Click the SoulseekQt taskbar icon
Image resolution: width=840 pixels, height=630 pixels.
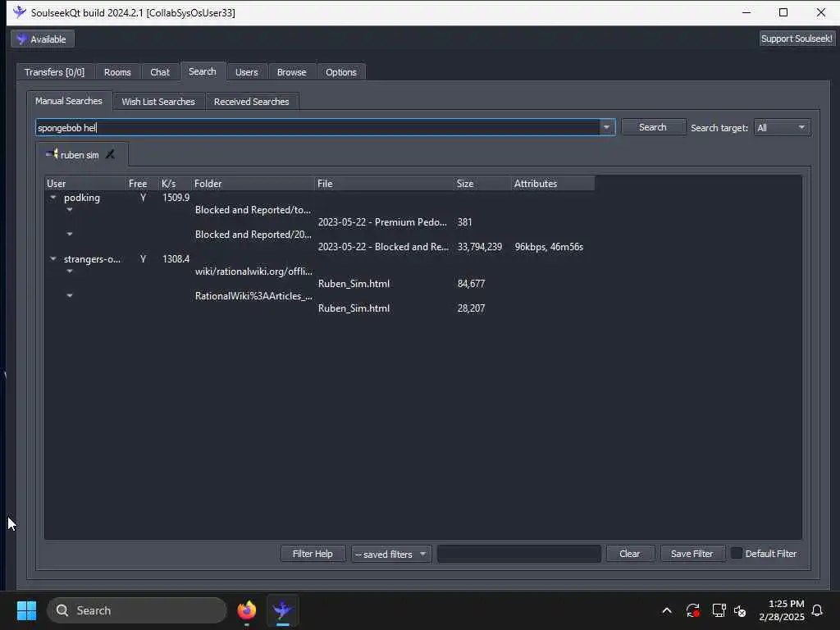pos(282,610)
